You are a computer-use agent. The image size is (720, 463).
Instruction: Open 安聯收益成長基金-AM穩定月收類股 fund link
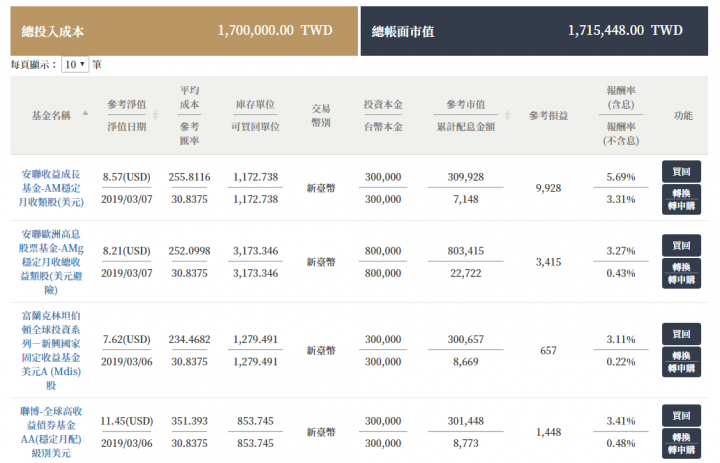click(x=51, y=188)
